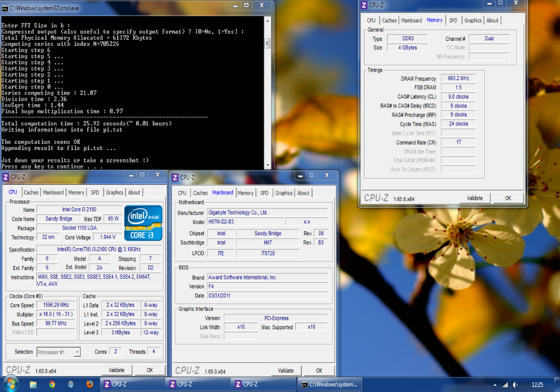Select Caches tab in Memory window
The image size is (560, 392).
389,20
